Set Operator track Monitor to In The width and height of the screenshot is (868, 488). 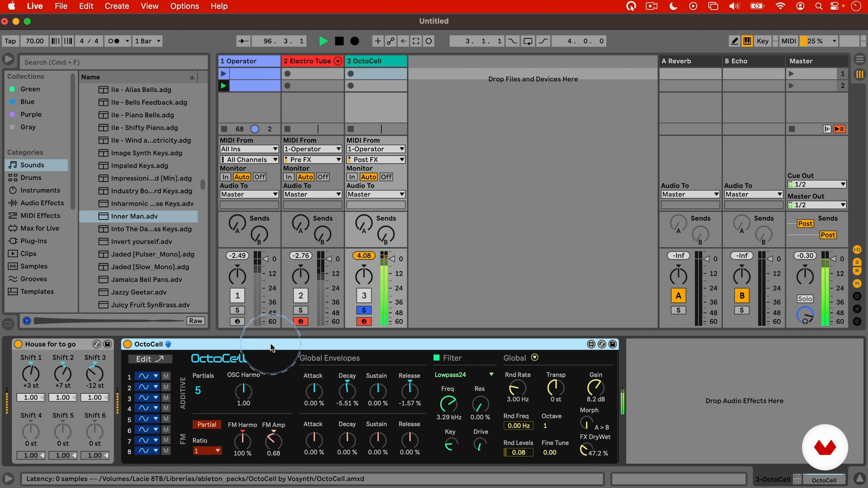pos(225,177)
